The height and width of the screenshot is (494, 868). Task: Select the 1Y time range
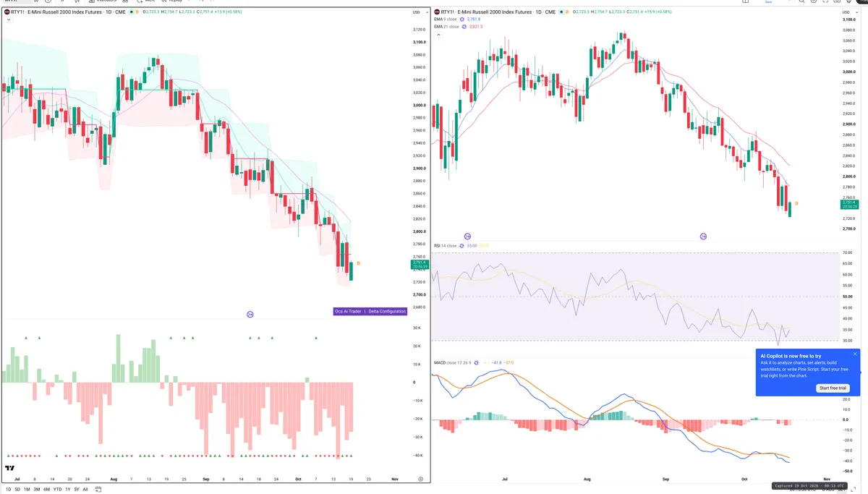click(67, 490)
